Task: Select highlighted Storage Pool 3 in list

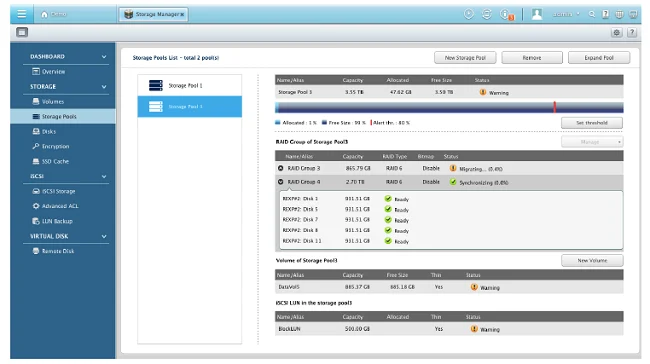Action: coord(189,107)
